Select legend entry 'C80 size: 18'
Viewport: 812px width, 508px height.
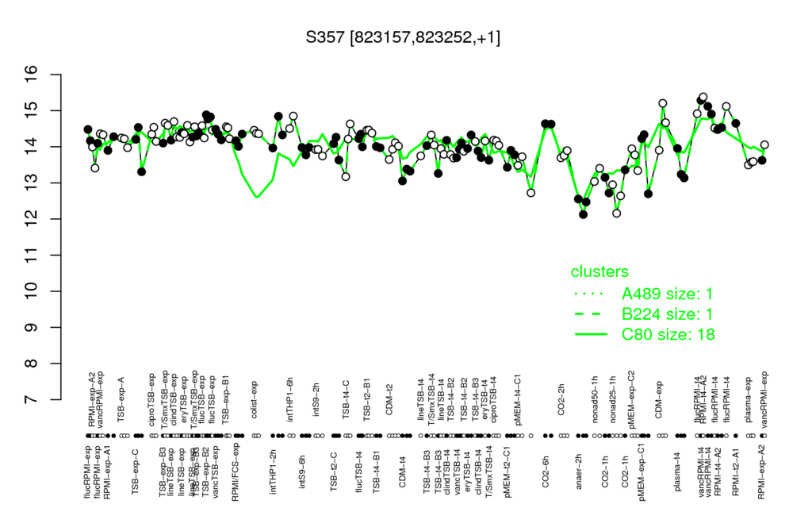(x=668, y=334)
